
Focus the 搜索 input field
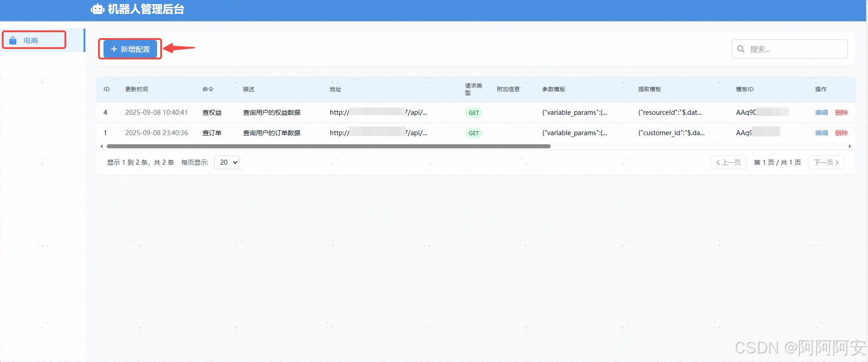pos(790,49)
